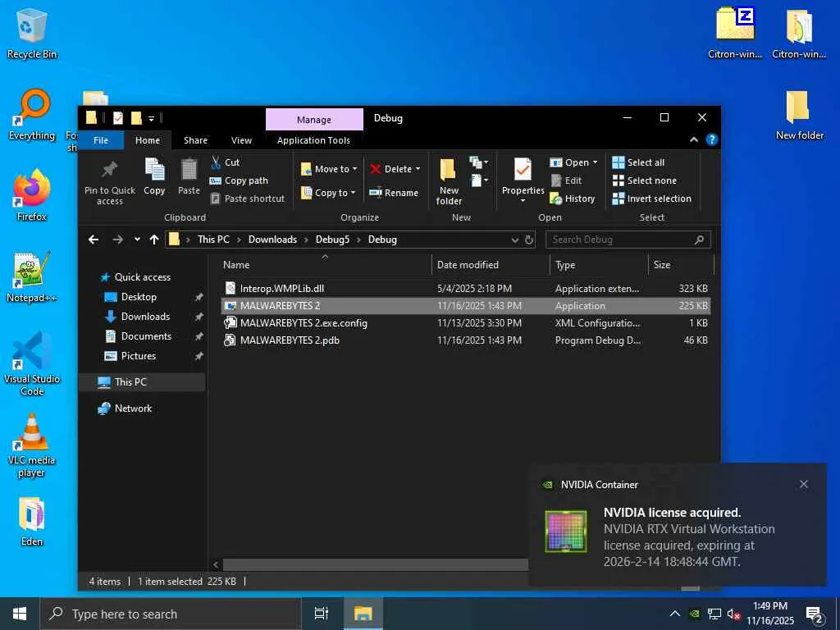Choose Select none in ribbon
Image resolution: width=840 pixels, height=630 pixels.
[645, 180]
